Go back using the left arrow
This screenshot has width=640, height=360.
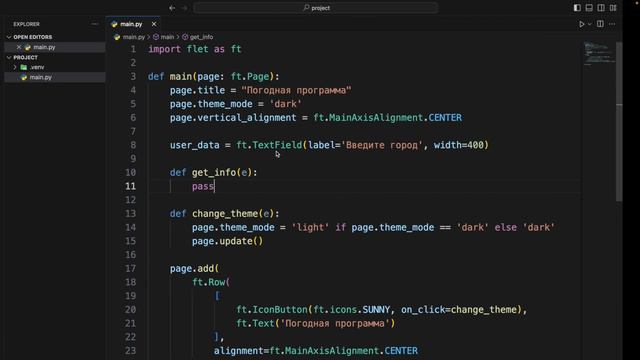click(x=172, y=8)
